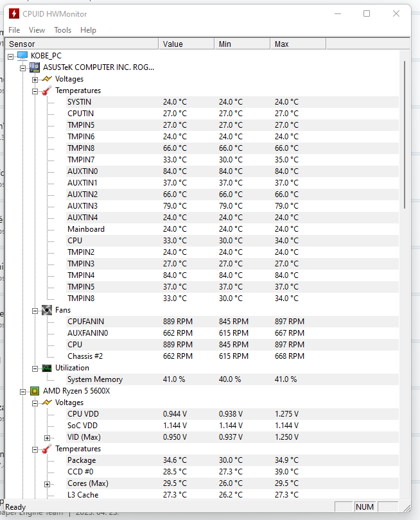Image resolution: width=420 pixels, height=520 pixels.
Task: Click the motherboard Temperatures thermometer icon
Action: [47, 91]
